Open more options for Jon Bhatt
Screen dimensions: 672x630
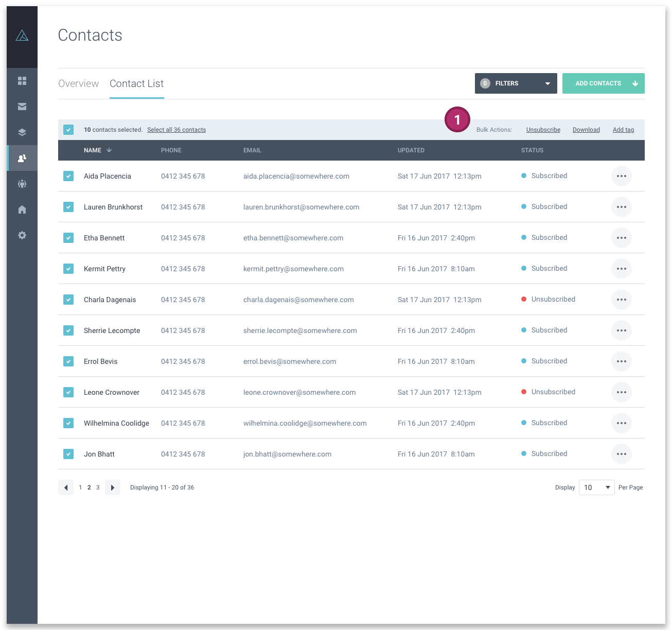coord(622,454)
